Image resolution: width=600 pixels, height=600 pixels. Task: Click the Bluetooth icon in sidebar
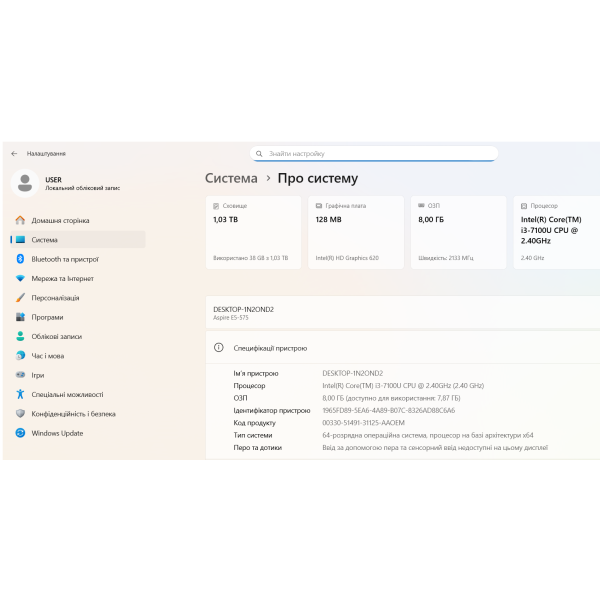[x=20, y=259]
